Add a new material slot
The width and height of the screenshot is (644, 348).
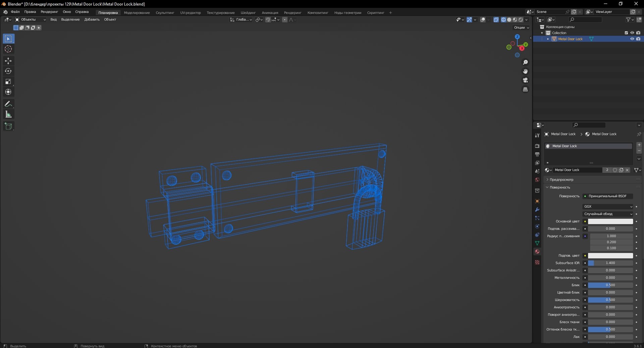tap(639, 145)
